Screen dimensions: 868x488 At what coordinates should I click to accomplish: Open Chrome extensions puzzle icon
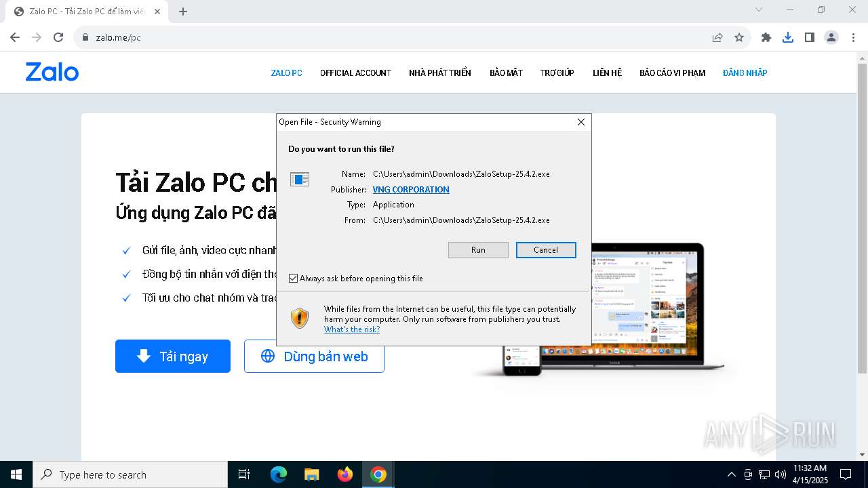tap(766, 37)
